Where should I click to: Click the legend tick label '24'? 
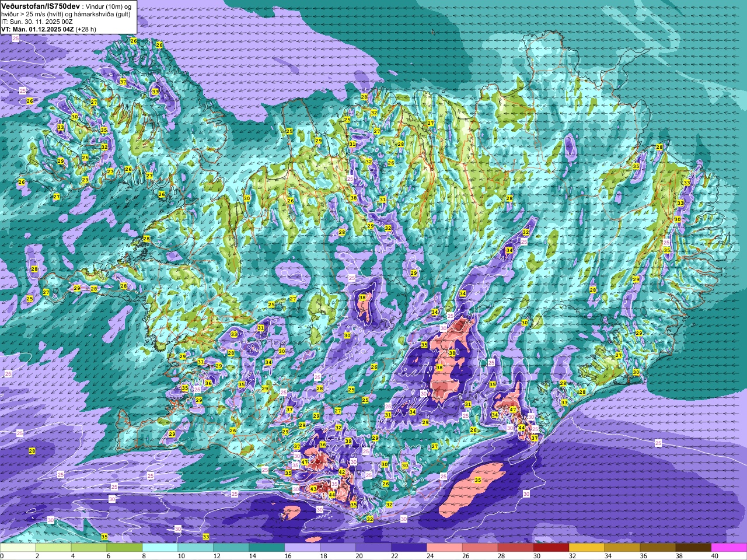coord(430,556)
